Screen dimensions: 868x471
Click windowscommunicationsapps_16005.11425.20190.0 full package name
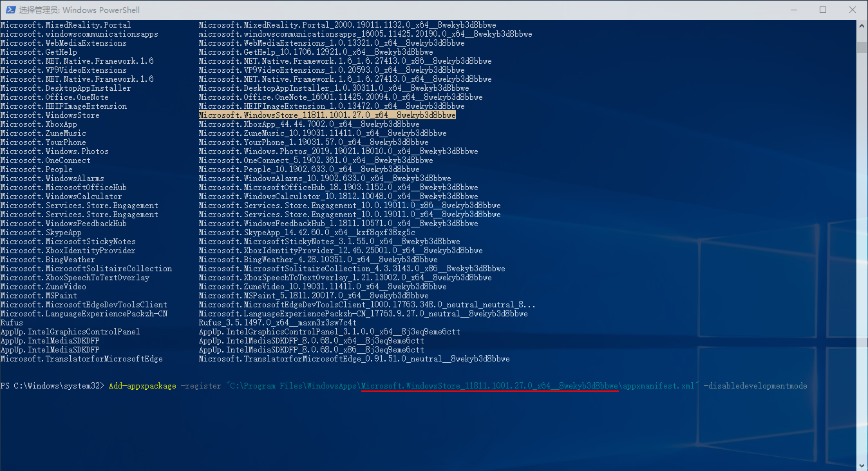[x=365, y=34]
